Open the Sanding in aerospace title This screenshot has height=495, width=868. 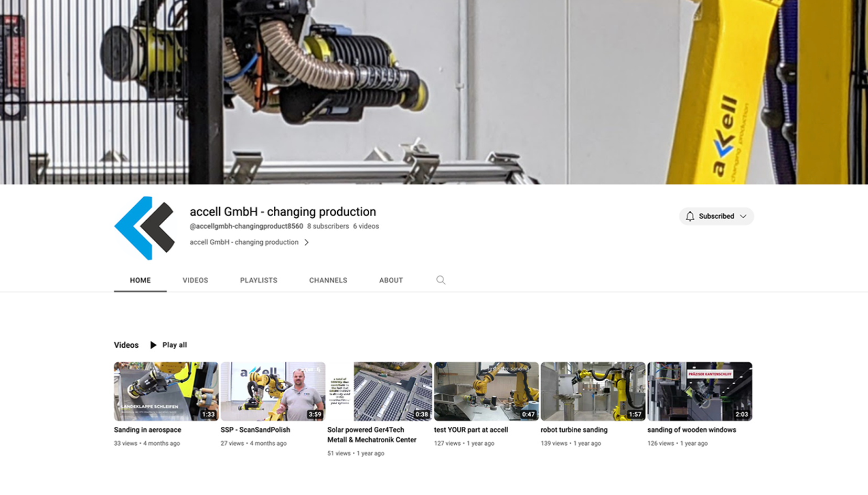[x=147, y=429]
